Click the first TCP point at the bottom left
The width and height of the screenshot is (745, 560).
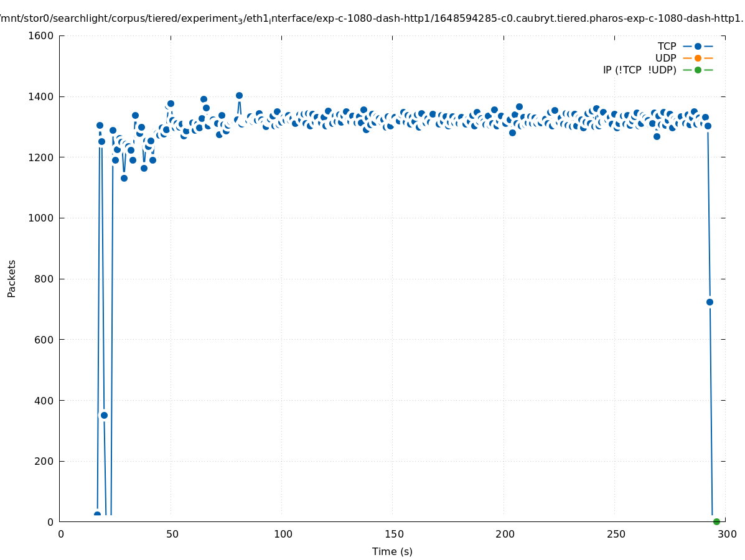pyautogui.click(x=97, y=515)
